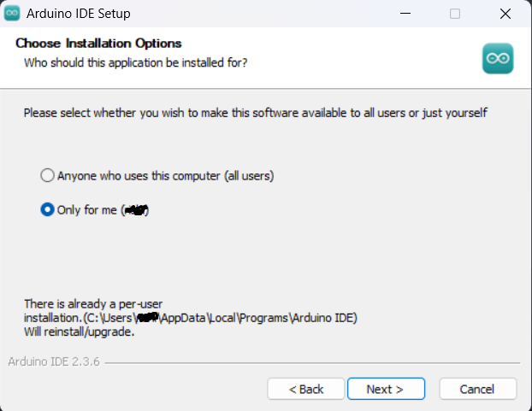This screenshot has width=532, height=411.
Task: Cancel the Arduino IDE installation
Action: [x=477, y=389]
